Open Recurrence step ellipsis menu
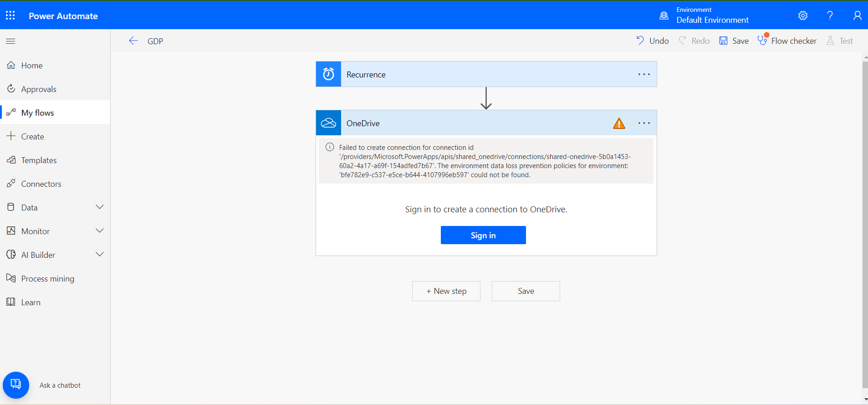 pos(644,74)
